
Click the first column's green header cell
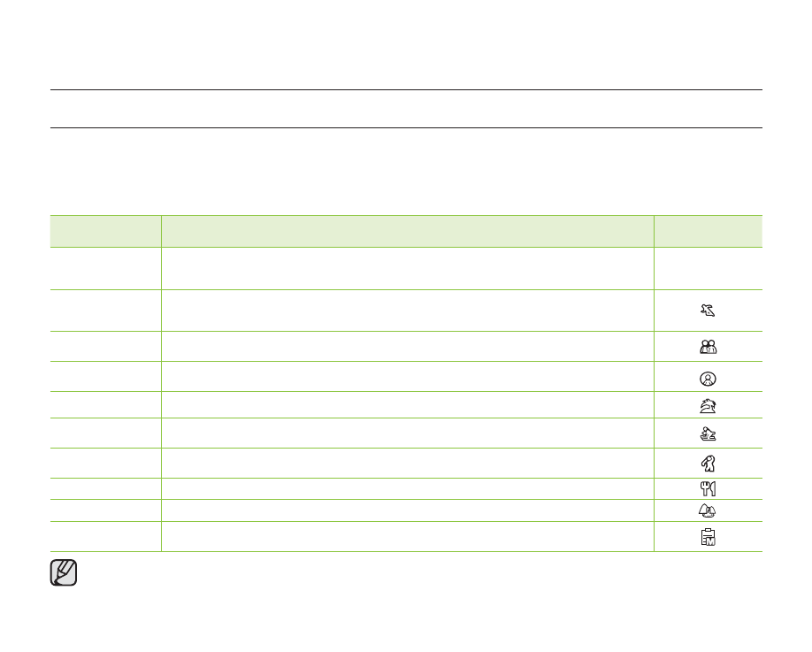[105, 231]
